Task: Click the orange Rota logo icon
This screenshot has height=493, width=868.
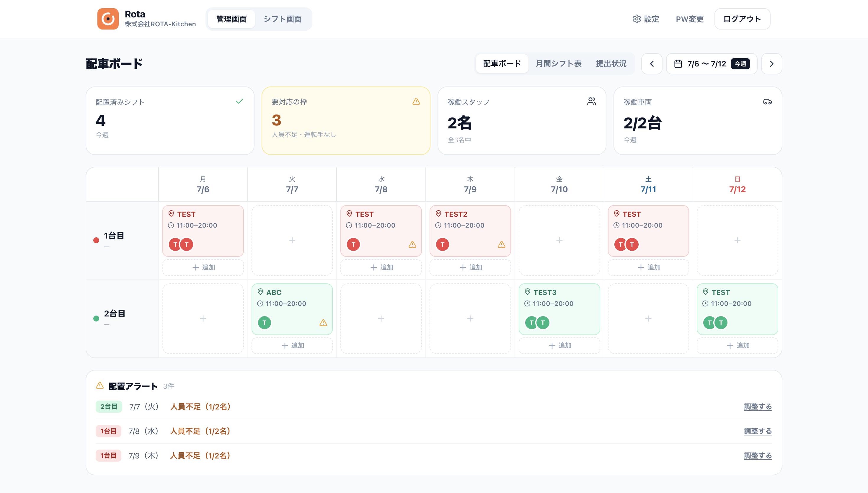Action: 108,19
